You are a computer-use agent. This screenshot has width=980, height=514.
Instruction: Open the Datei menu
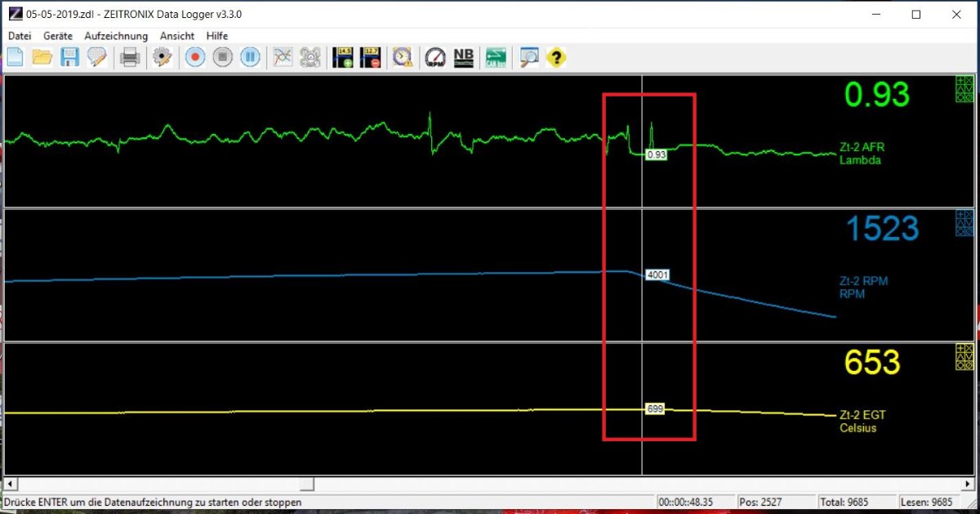(20, 36)
